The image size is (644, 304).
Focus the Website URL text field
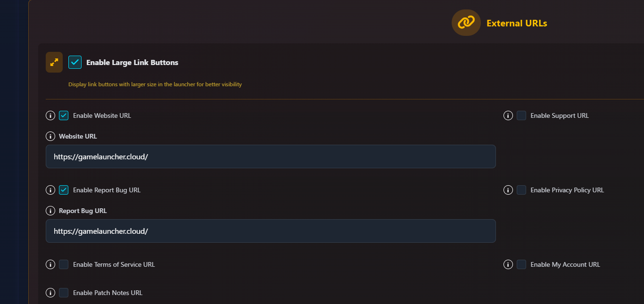[271, 156]
